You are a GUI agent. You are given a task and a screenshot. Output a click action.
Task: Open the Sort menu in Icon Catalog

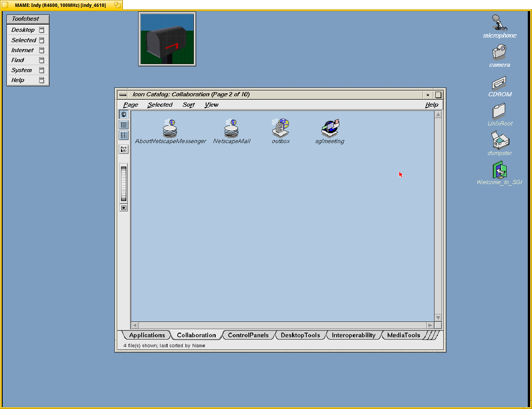click(188, 105)
